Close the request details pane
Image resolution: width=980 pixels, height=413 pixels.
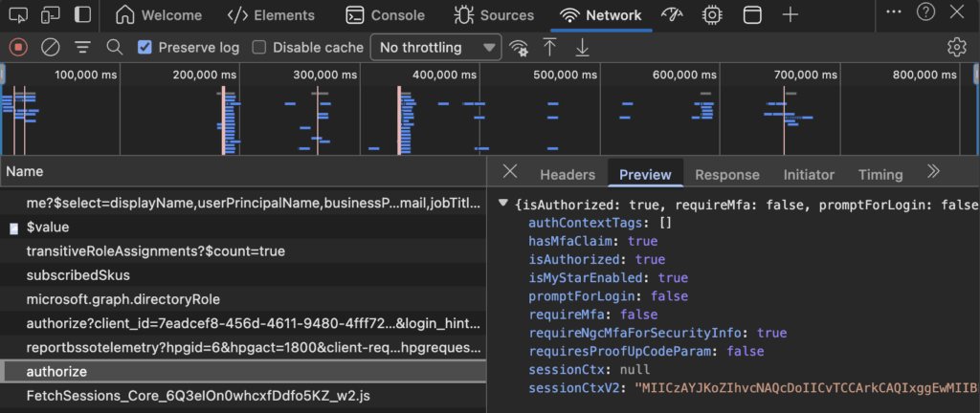(510, 172)
